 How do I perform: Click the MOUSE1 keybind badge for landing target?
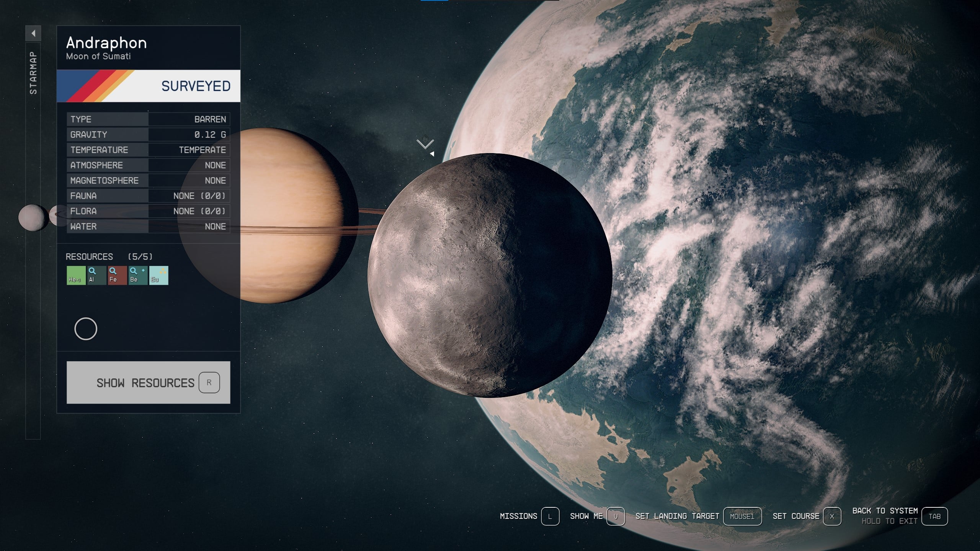coord(743,516)
